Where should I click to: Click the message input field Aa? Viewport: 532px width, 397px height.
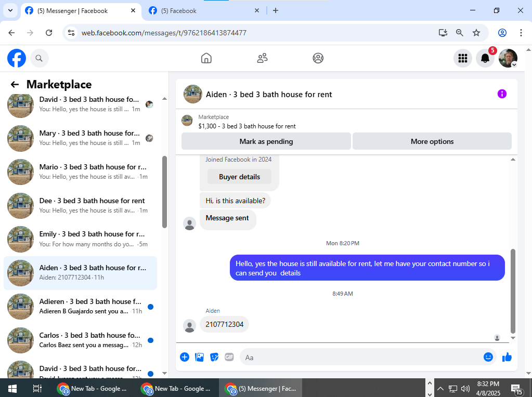point(361,358)
